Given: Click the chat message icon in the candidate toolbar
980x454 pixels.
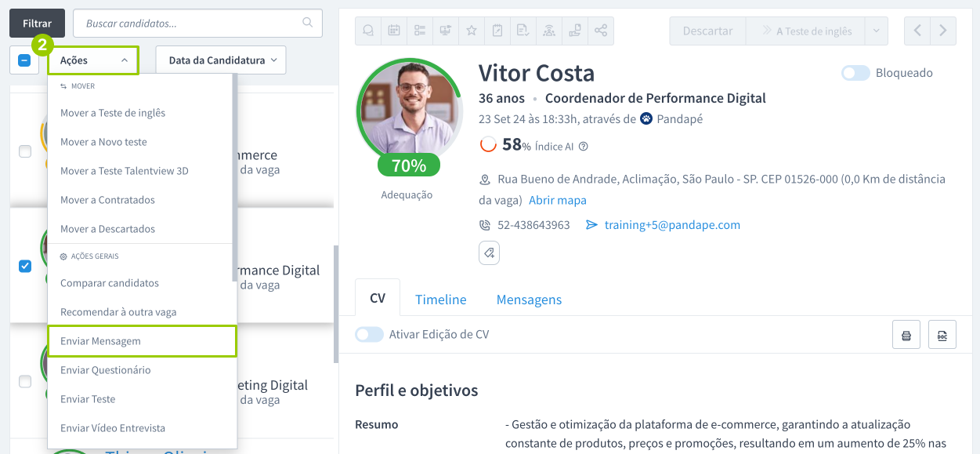Looking at the screenshot, I should pyautogui.click(x=368, y=31).
